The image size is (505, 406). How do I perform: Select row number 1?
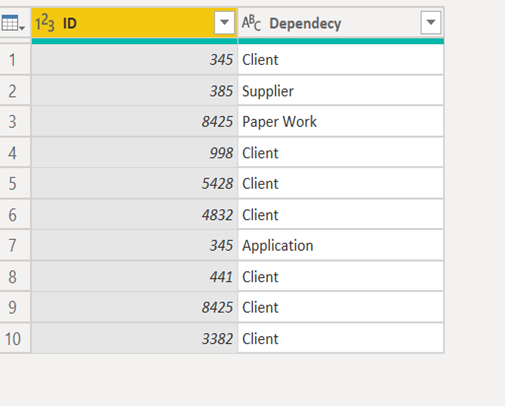click(15, 60)
